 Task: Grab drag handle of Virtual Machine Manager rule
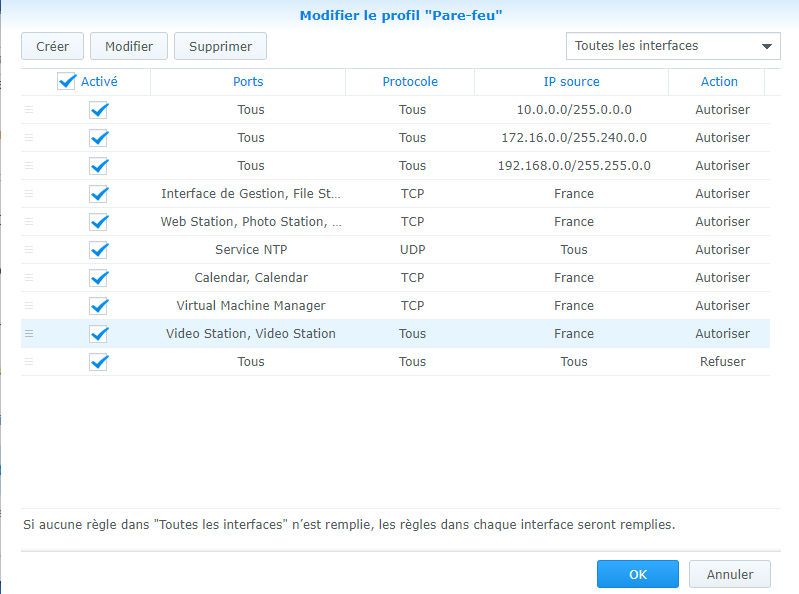point(29,306)
